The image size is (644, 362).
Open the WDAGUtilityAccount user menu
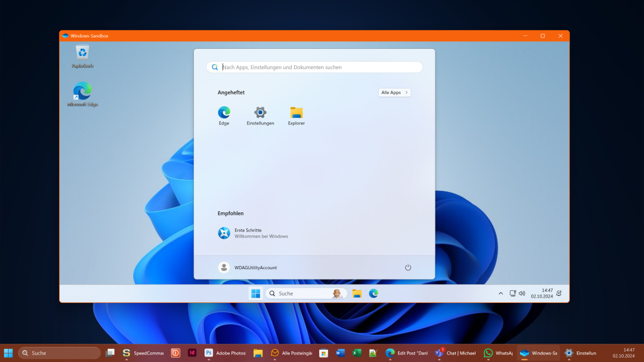click(248, 268)
